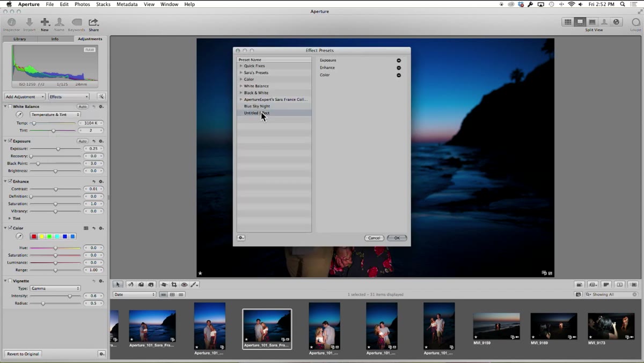This screenshot has height=363, width=644.
Task: Remove Exposure from the preset
Action: 399,60
